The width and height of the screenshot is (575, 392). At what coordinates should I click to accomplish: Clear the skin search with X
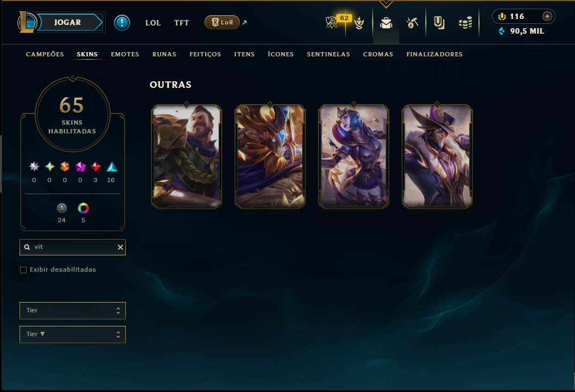click(120, 247)
